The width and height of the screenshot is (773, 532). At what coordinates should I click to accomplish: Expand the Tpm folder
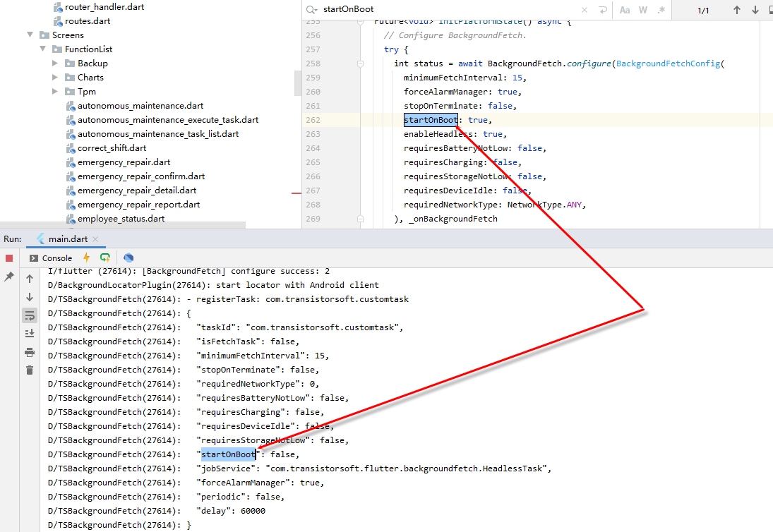(x=55, y=91)
